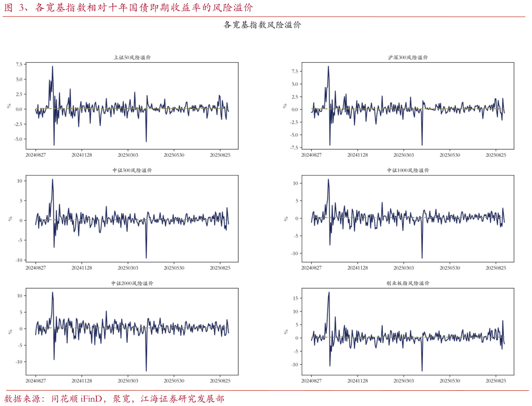Click the % y-axis label of 中证2000 chart

tap(9, 331)
